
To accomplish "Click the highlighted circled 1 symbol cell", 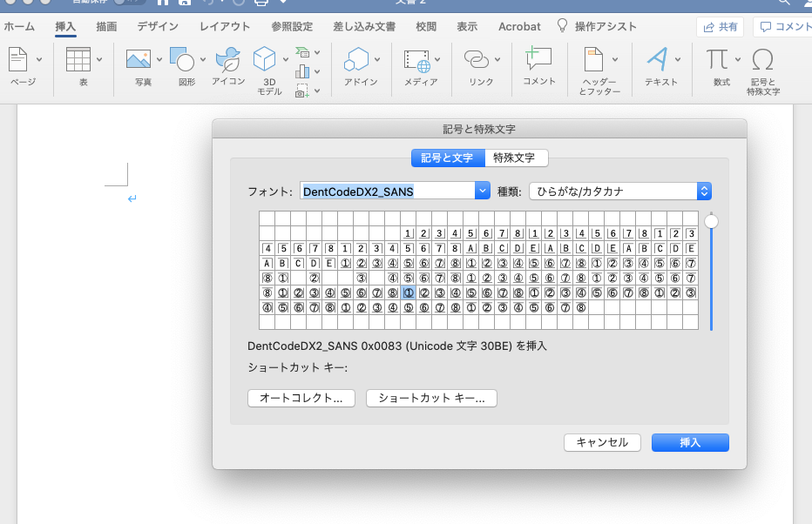I will [x=408, y=292].
